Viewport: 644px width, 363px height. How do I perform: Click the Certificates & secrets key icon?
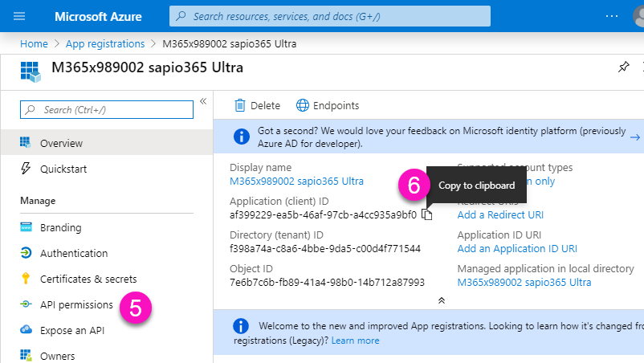[x=26, y=279]
